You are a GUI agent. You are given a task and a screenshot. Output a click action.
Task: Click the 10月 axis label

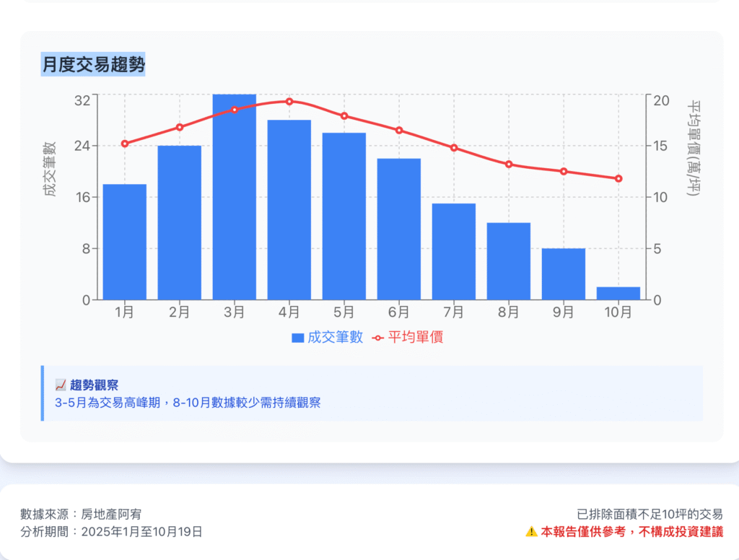[x=618, y=312]
